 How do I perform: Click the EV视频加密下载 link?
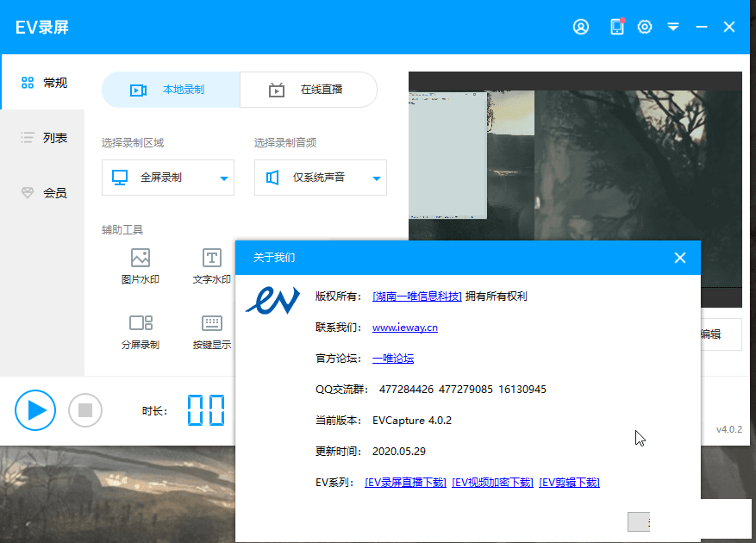pyautogui.click(x=492, y=483)
